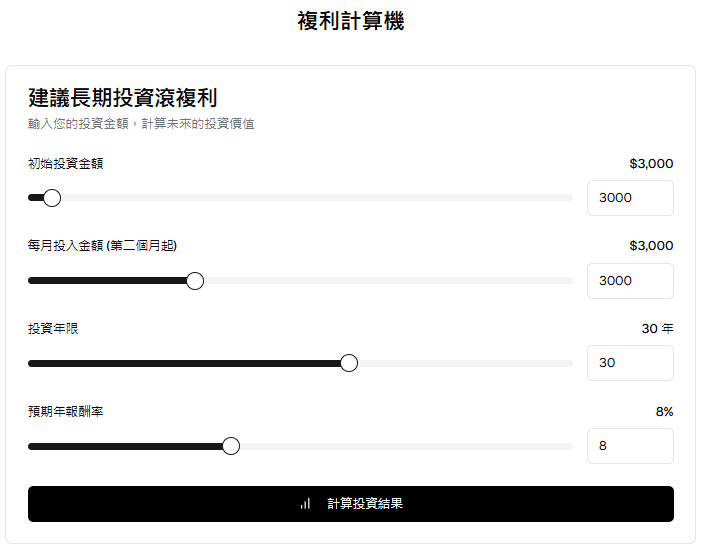Screen dimensions: 719x559
Task: Click the 計算投資結果 button
Action: tap(365, 504)
